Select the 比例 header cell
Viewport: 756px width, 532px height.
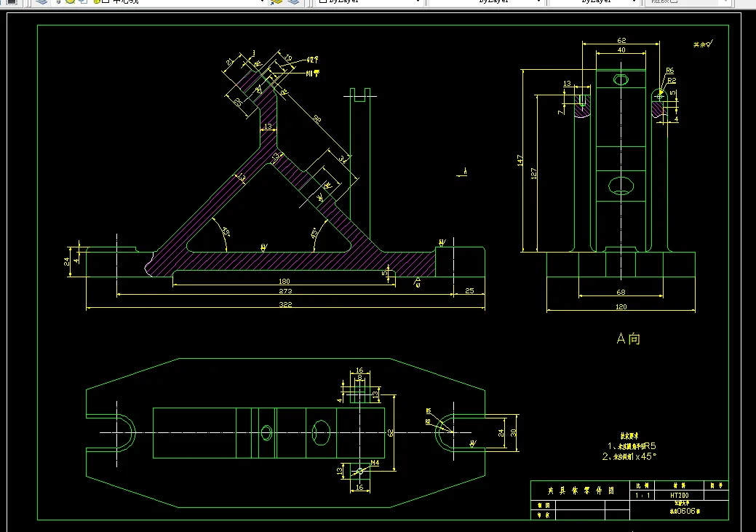coord(642,485)
